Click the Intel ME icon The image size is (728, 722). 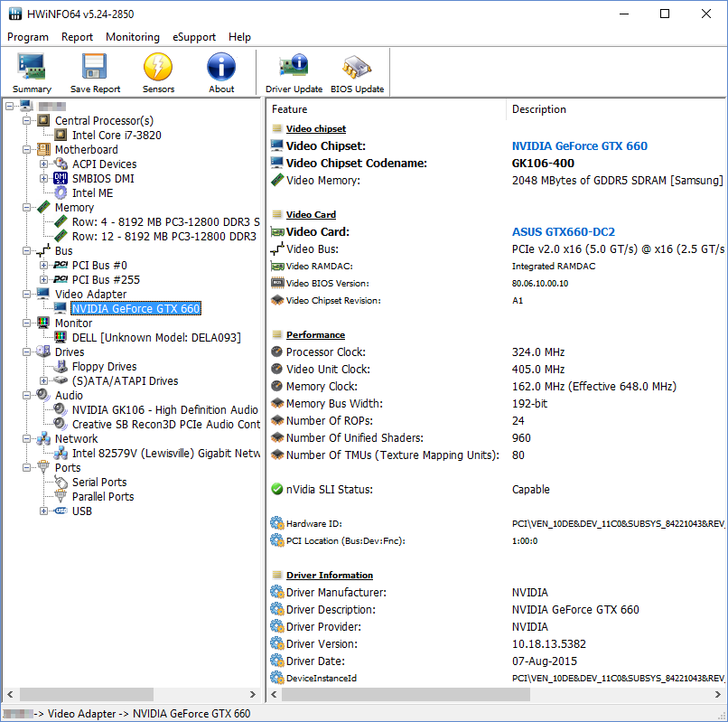(x=61, y=192)
